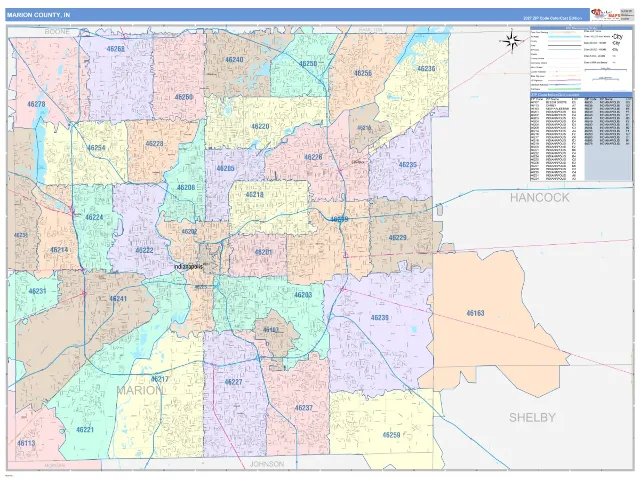Viewport: 640px width, 480px height.
Task: Click the HANCOCK county name
Action: point(539,198)
